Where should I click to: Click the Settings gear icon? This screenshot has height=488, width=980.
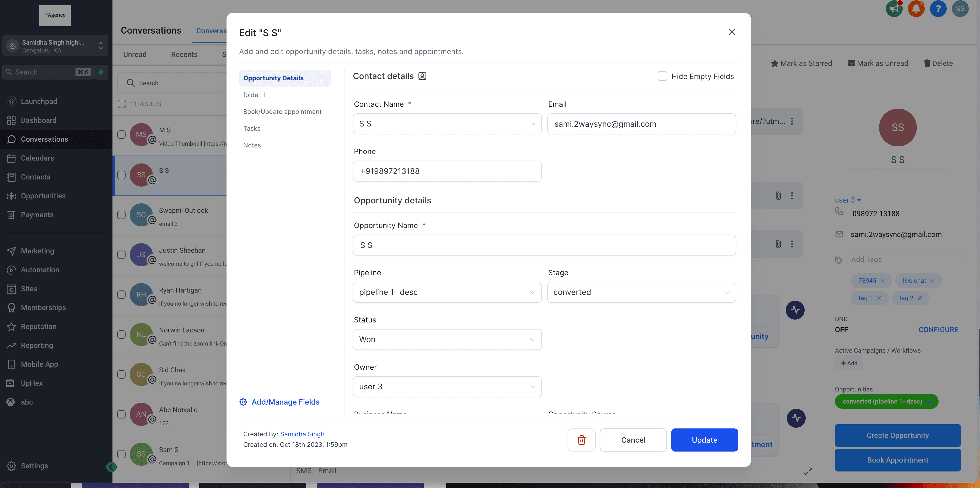coord(12,466)
